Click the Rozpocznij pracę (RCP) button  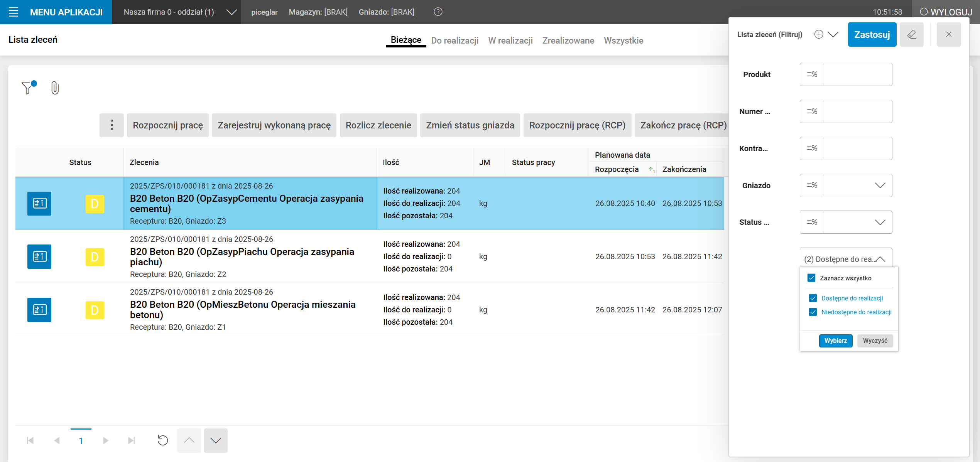tap(577, 125)
